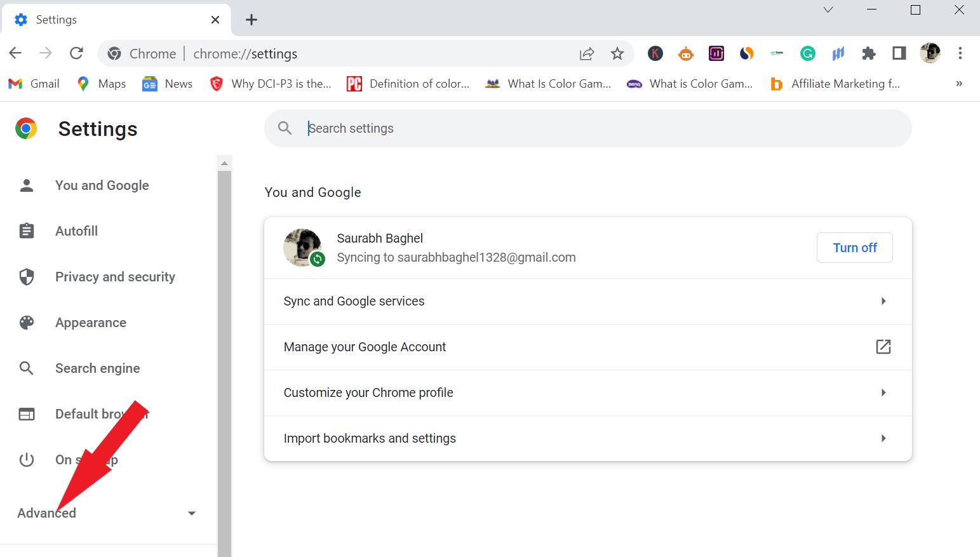This screenshot has width=980, height=557.
Task: Click the sync refresh badge on profile avatar
Action: tap(318, 259)
